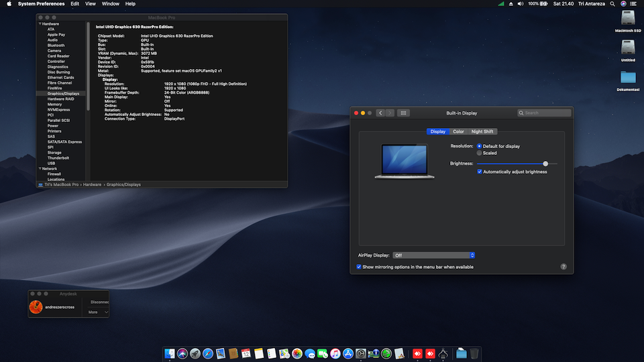Click the System Preferences search field

[543, 113]
